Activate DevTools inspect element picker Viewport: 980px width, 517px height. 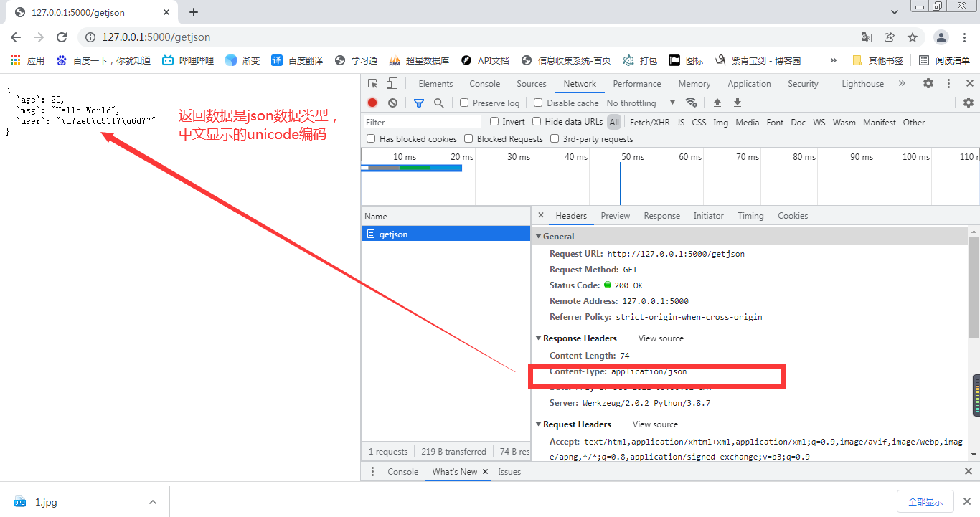373,84
